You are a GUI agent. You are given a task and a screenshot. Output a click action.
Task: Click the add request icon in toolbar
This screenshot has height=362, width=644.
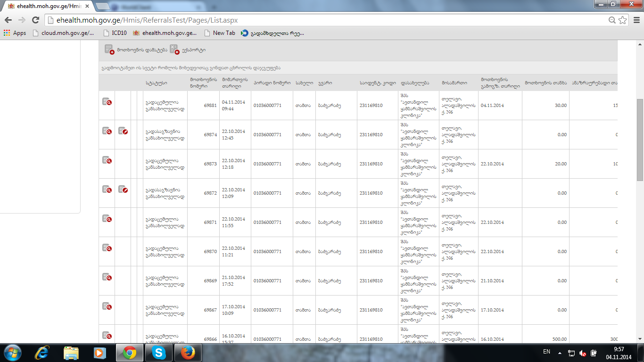coord(109,49)
